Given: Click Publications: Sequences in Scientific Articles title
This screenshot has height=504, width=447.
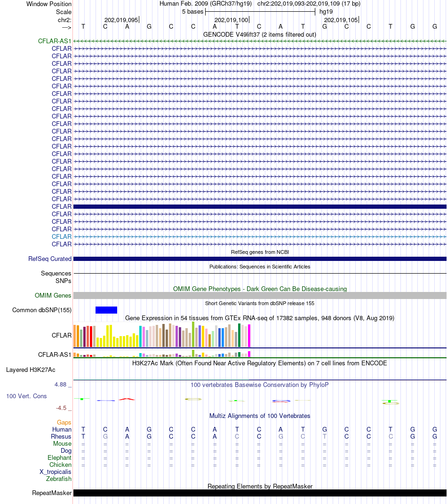Looking at the screenshot, I should tap(260, 267).
